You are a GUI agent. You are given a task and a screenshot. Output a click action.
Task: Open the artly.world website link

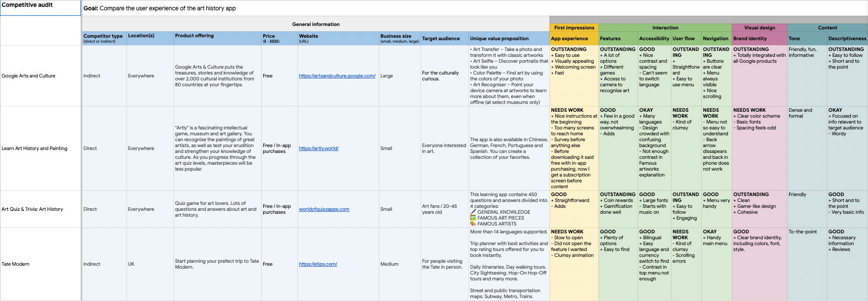(319, 149)
